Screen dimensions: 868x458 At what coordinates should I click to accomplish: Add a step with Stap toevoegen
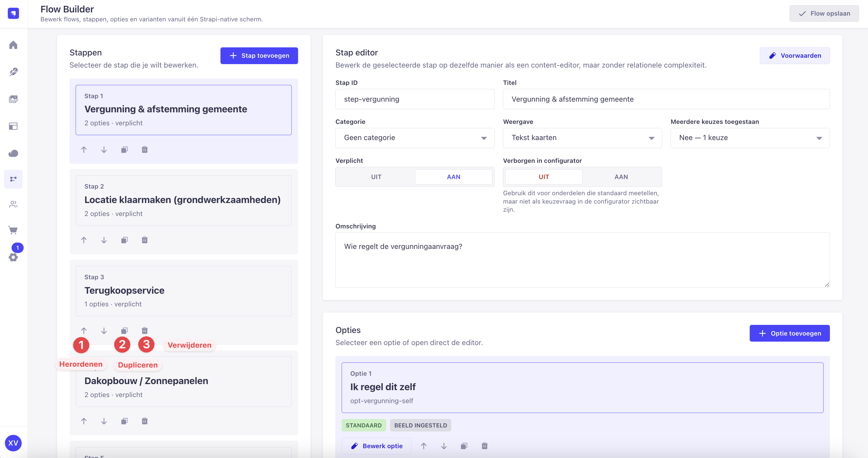pos(259,56)
